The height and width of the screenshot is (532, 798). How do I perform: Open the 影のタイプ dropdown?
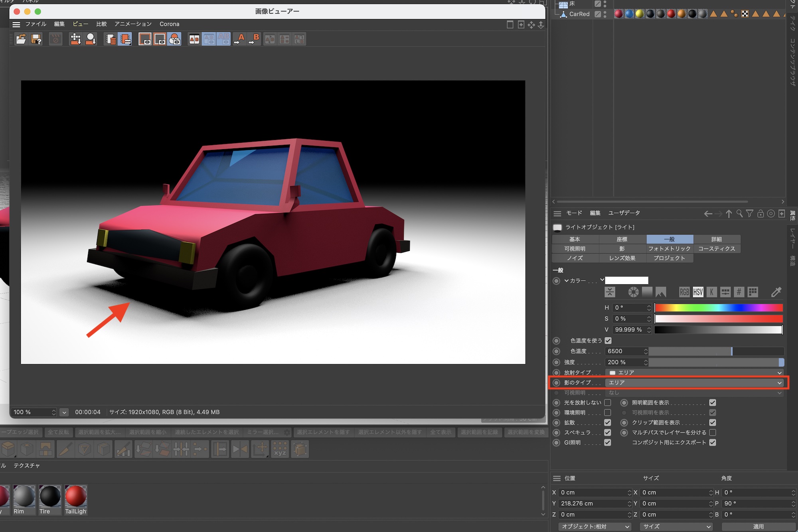(x=694, y=382)
